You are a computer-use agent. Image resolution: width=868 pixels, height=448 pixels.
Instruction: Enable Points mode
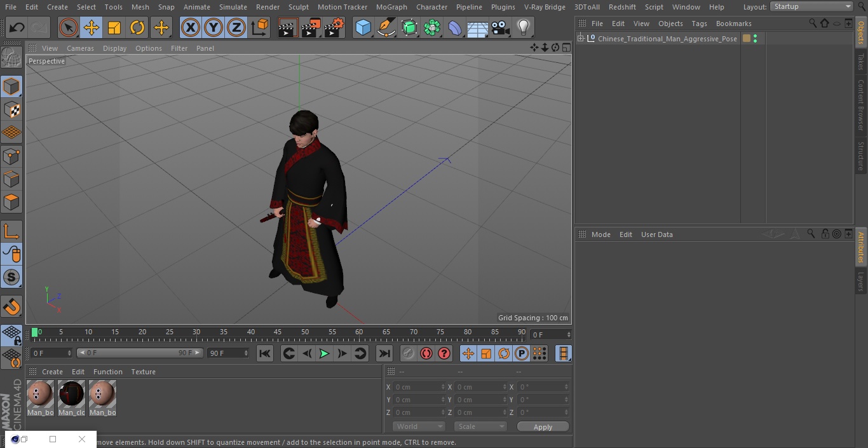tap(11, 156)
